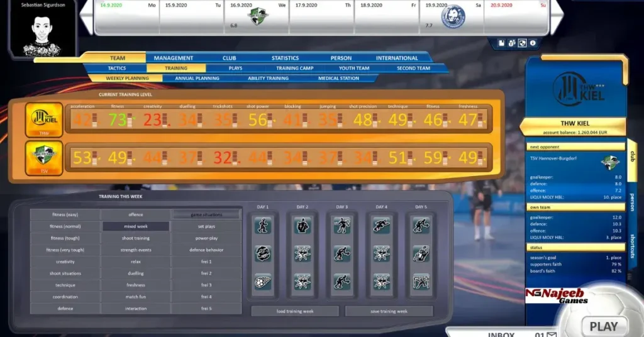Open the STATISTICS main menu
The image size is (644, 337).
(285, 58)
